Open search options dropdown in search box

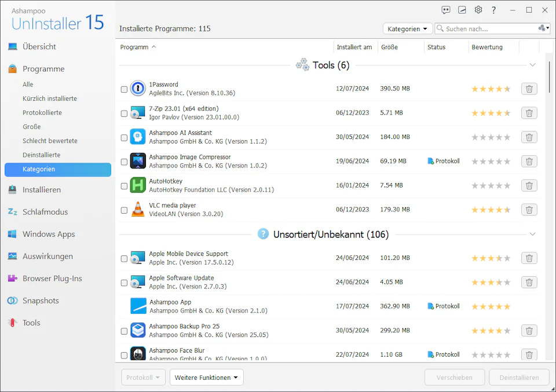pos(544,28)
